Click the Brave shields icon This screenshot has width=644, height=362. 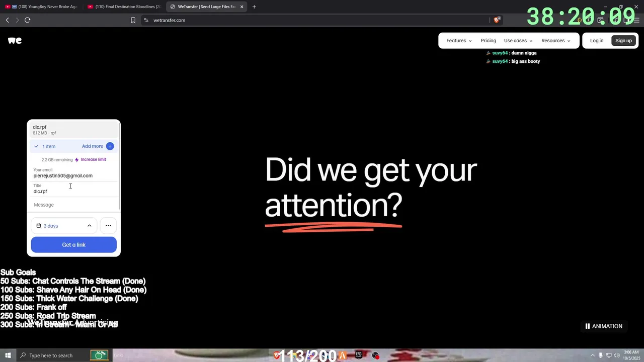[x=497, y=20]
